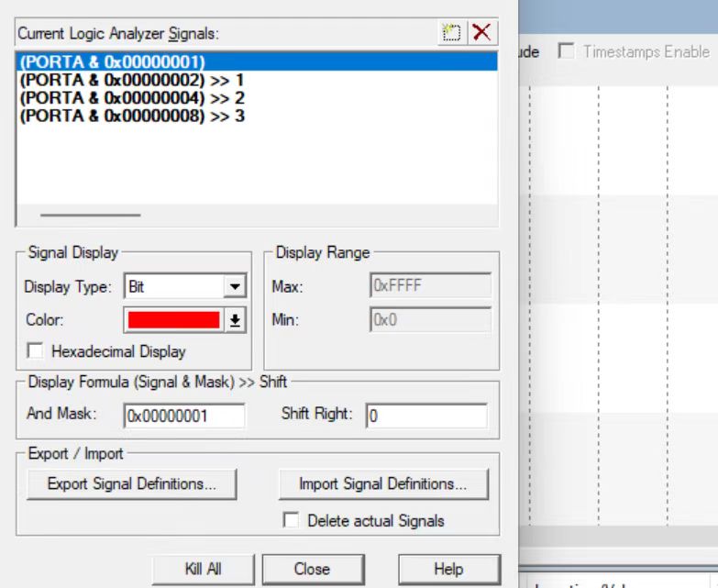Click the red Color swatch
This screenshot has height=588, width=718.
(x=173, y=320)
